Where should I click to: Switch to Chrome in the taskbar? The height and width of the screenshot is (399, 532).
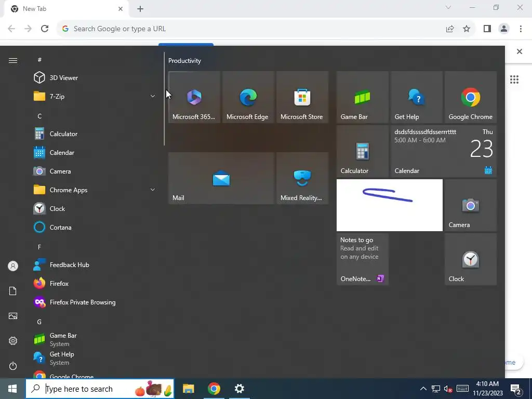(214, 389)
